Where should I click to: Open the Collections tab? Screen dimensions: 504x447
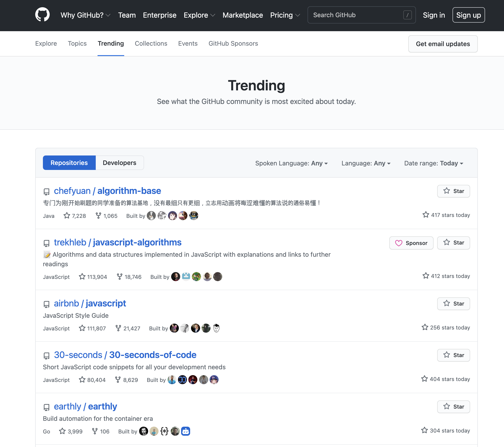tap(151, 43)
